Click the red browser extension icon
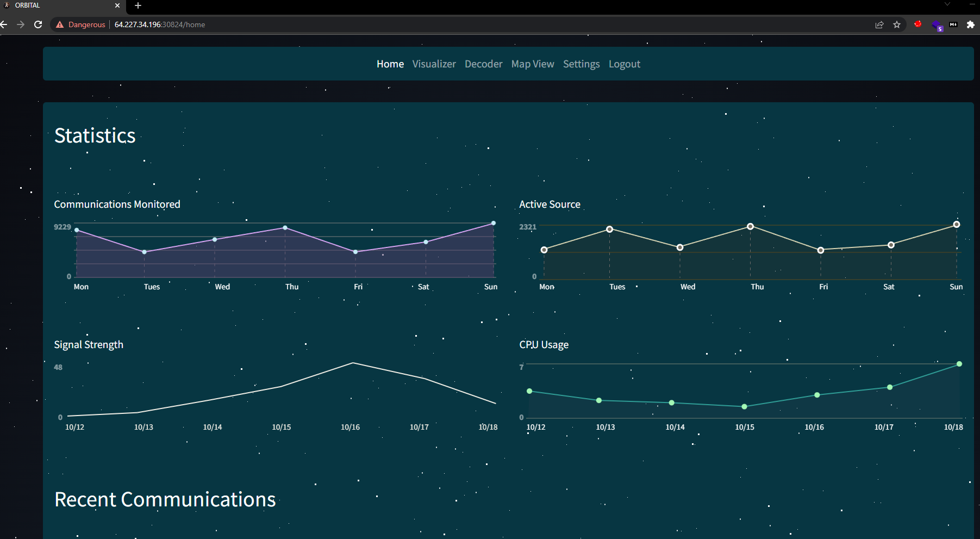The width and height of the screenshot is (980, 539). click(x=918, y=24)
